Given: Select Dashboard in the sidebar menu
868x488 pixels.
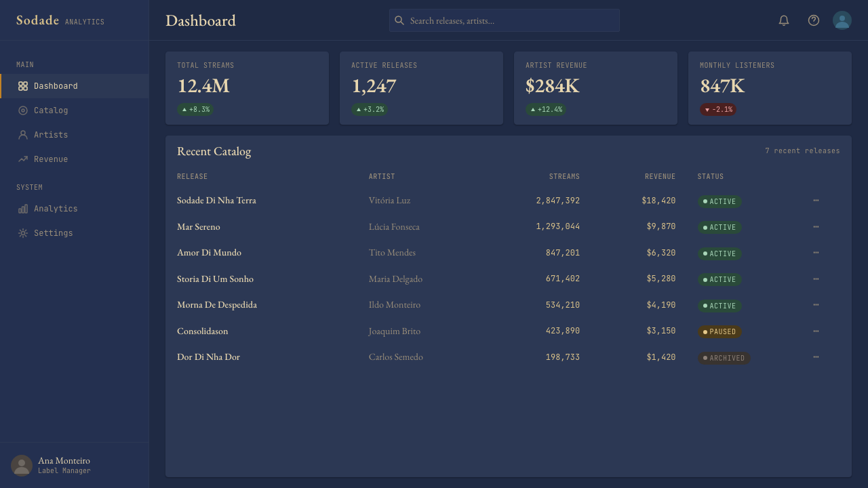Looking at the screenshot, I should click(75, 86).
